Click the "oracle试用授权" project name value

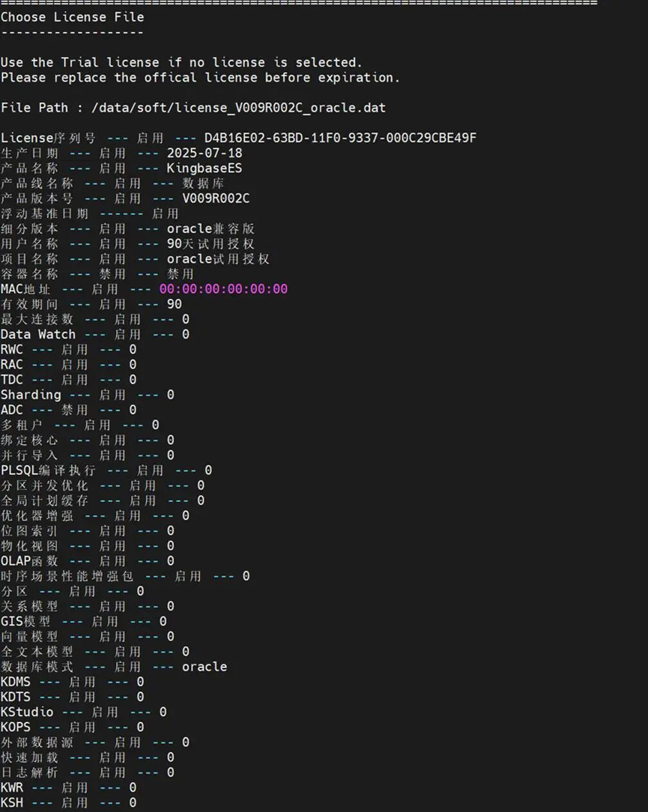coord(218,258)
